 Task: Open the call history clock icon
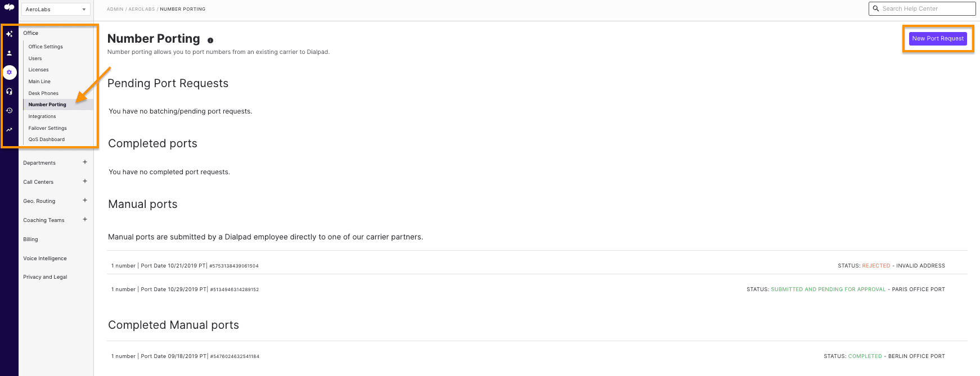tap(9, 110)
